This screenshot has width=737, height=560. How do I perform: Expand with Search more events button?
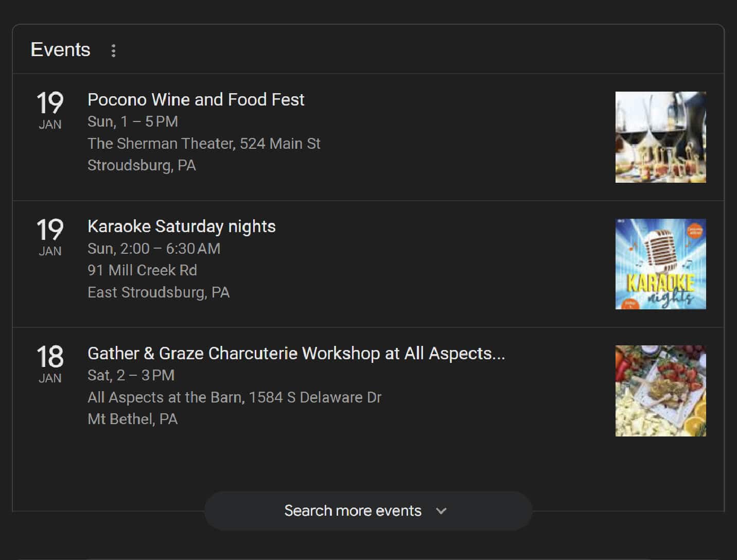(368, 511)
